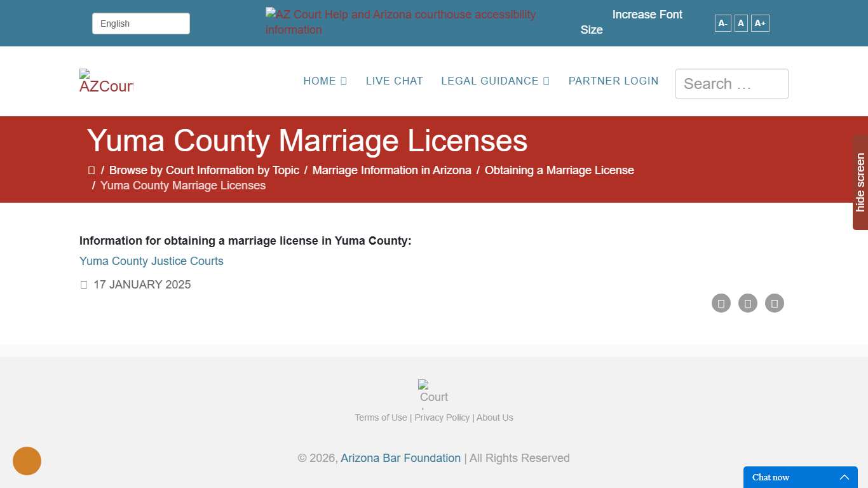Viewport: 868px width, 488px height.
Task: Collapse the Chat now panel
Action: click(x=844, y=477)
